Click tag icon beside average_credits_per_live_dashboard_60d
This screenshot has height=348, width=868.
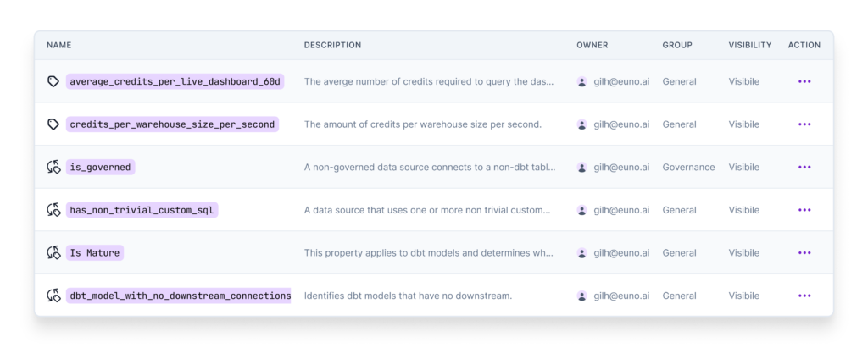[53, 82]
